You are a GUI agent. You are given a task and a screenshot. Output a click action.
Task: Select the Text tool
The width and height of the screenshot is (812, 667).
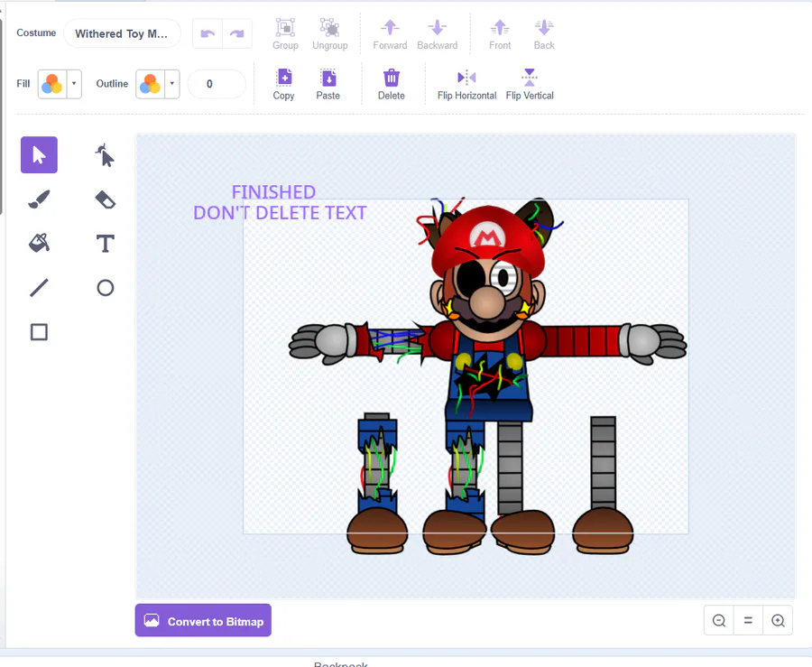click(x=106, y=243)
